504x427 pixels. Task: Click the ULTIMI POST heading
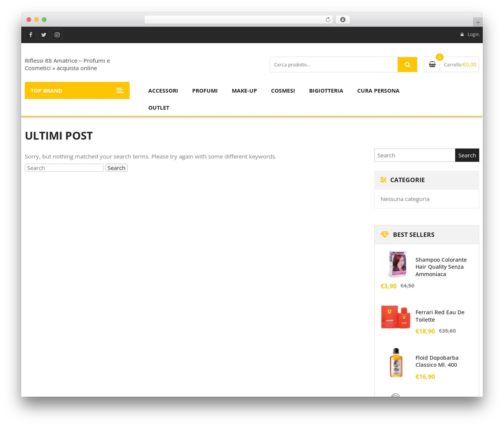pyautogui.click(x=59, y=136)
